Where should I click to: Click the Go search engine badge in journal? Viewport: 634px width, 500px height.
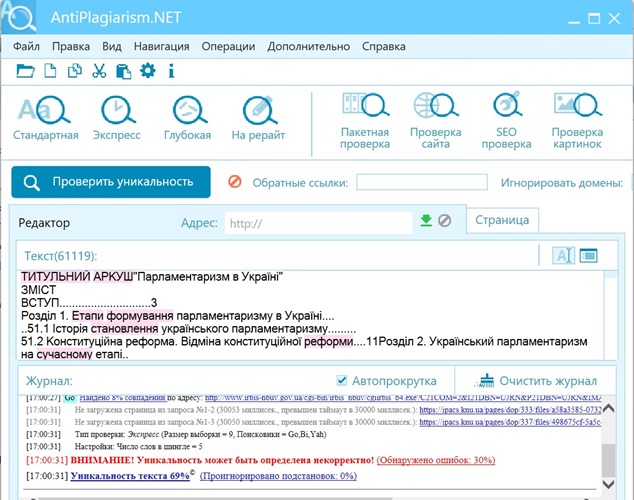tap(70, 398)
